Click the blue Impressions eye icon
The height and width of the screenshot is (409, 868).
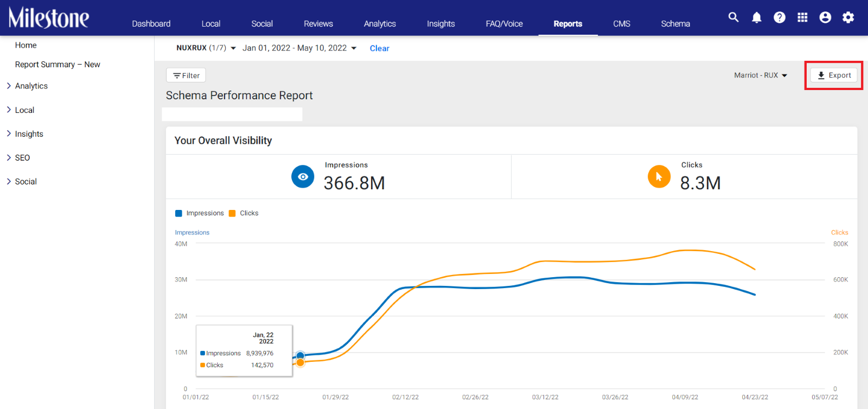point(303,177)
